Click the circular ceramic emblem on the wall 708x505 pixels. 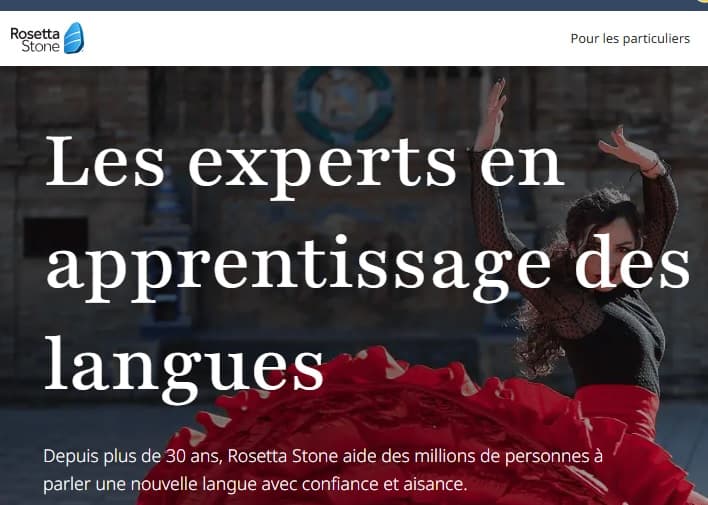point(344,103)
